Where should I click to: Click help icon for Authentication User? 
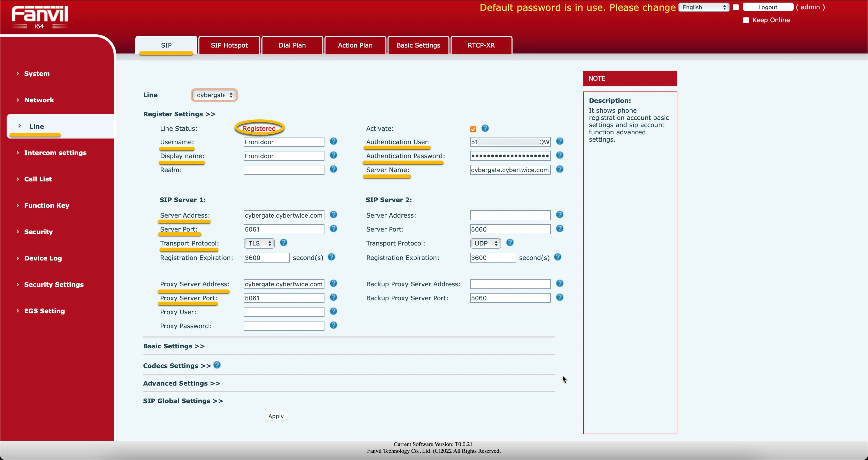pyautogui.click(x=559, y=141)
